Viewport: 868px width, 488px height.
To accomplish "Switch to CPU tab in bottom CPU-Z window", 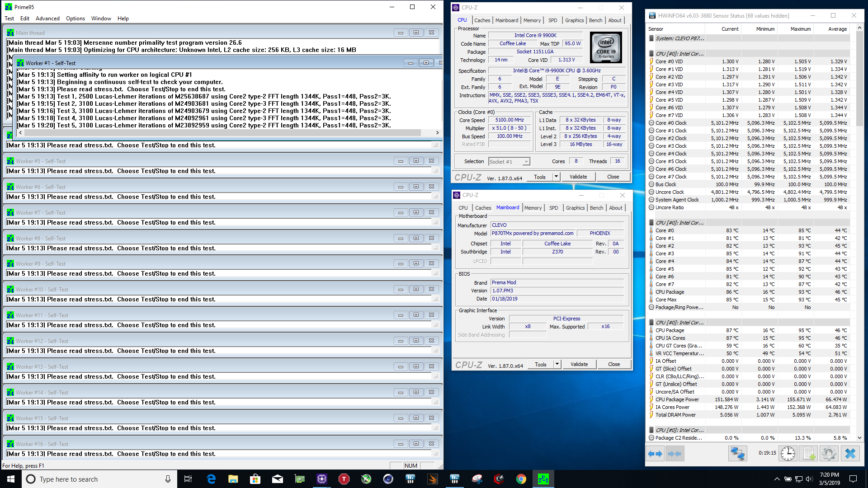I will pyautogui.click(x=463, y=208).
